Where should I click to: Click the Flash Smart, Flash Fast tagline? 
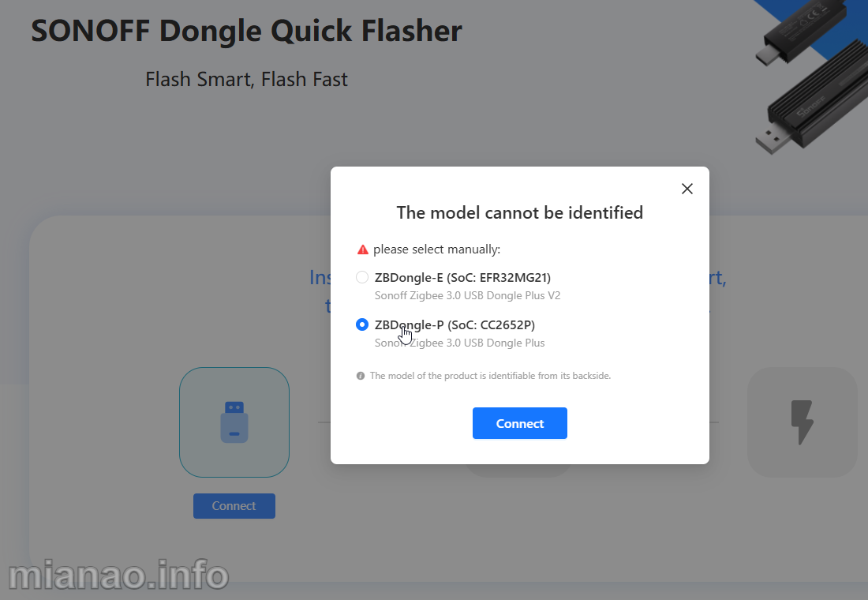[x=246, y=80]
